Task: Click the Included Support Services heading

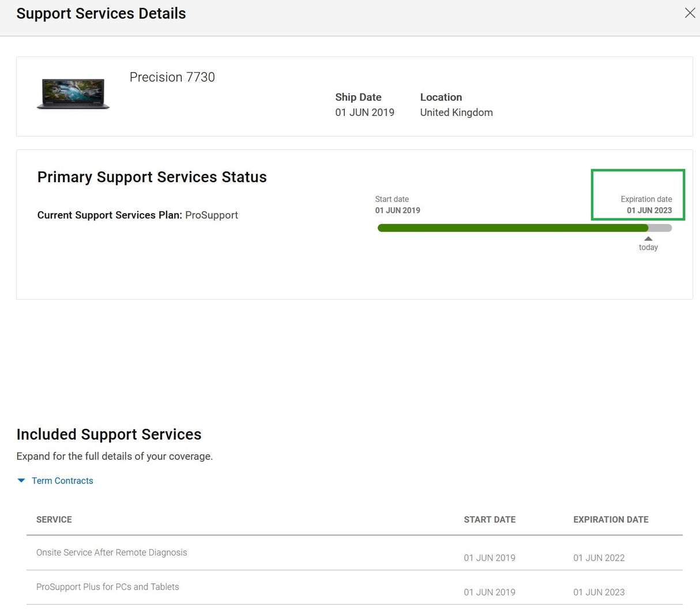Action: pos(109,434)
